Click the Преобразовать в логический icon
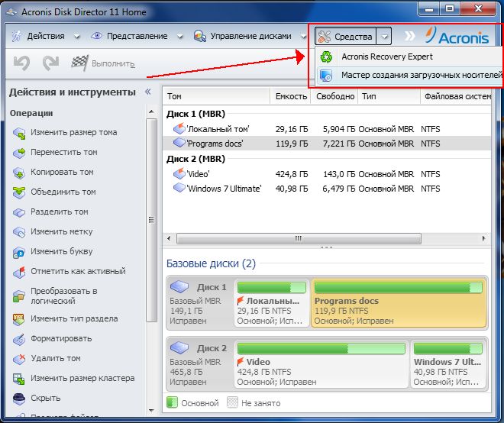 (19, 296)
